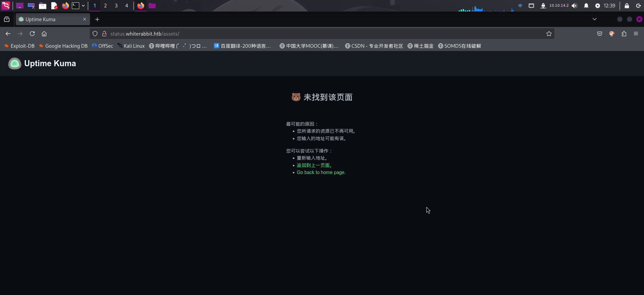Click the Kali Linux dragon menu icon
Screen dimensions: 644x295
pos(6,5)
